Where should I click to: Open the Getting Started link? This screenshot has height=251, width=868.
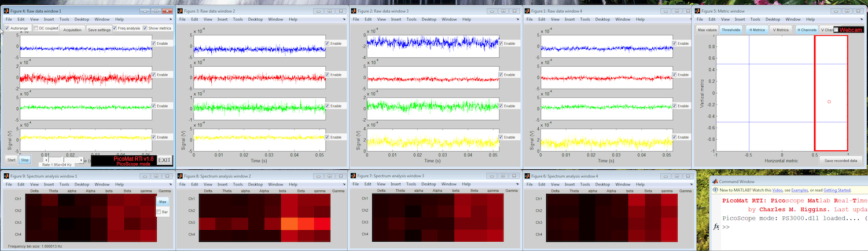(x=837, y=190)
